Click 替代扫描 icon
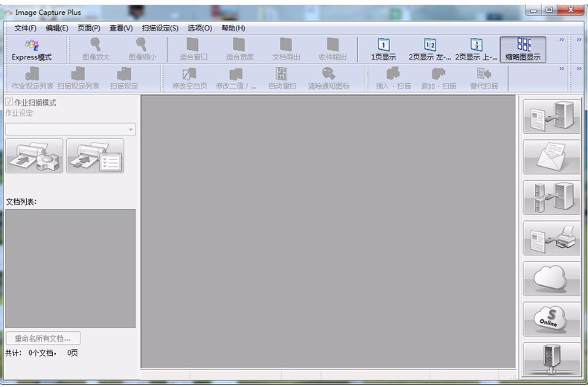The height and width of the screenshot is (387, 588). click(484, 79)
